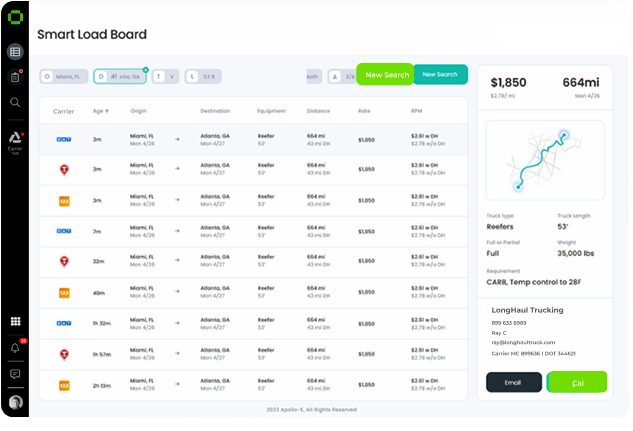
Task: Click the origin filter Miami, FL
Action: tap(64, 77)
